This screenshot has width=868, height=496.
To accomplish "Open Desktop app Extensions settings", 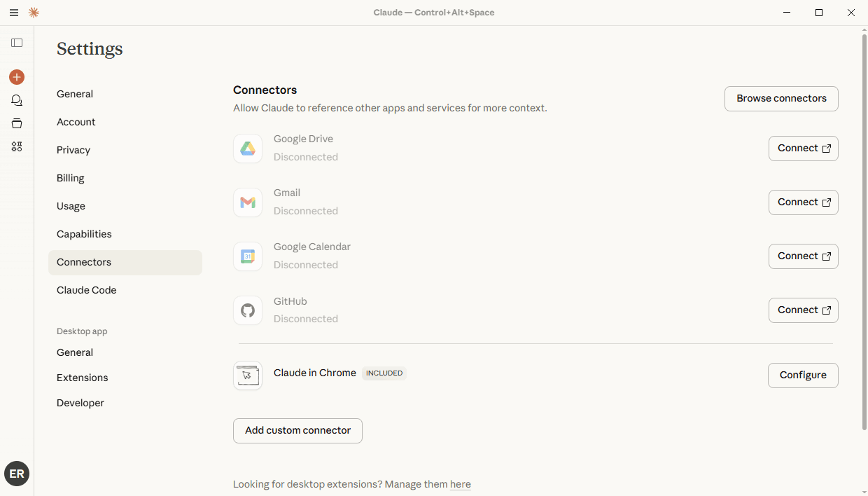I will (x=83, y=378).
